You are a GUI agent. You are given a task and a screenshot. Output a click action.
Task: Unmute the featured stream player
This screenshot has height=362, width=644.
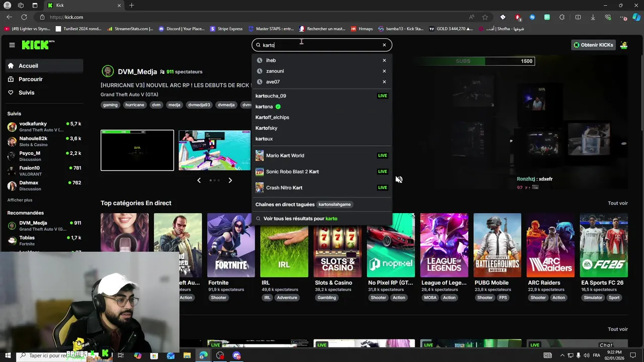(x=398, y=179)
